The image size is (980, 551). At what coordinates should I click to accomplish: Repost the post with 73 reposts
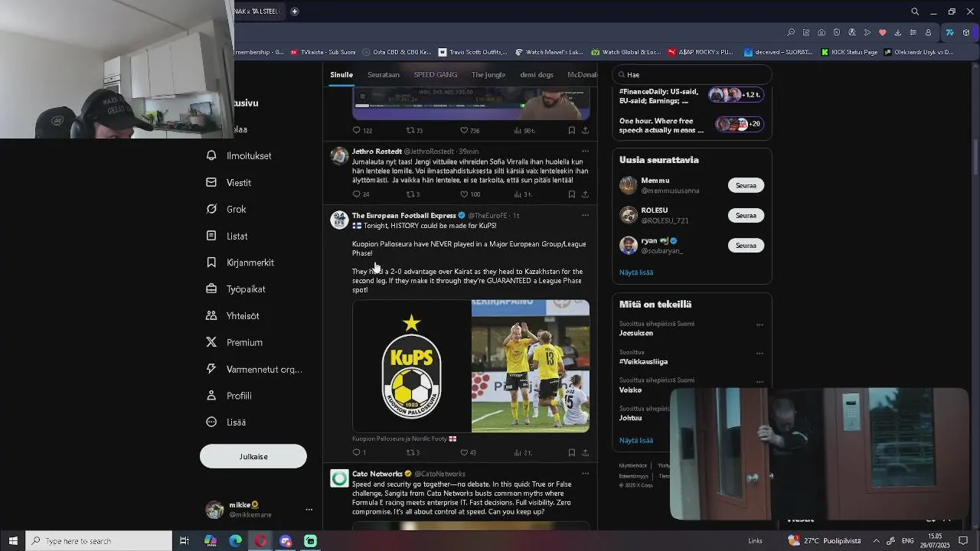(x=414, y=131)
